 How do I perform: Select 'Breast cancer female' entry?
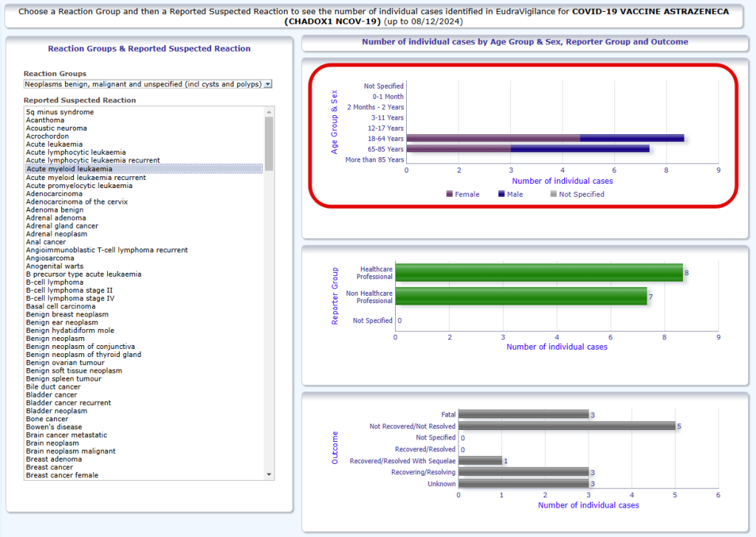pyautogui.click(x=62, y=475)
